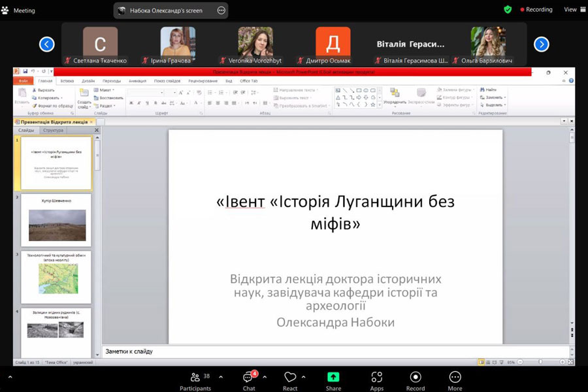This screenshot has height=392, width=588.
Task: Open the Zoom Apps panel
Action: pos(376,379)
